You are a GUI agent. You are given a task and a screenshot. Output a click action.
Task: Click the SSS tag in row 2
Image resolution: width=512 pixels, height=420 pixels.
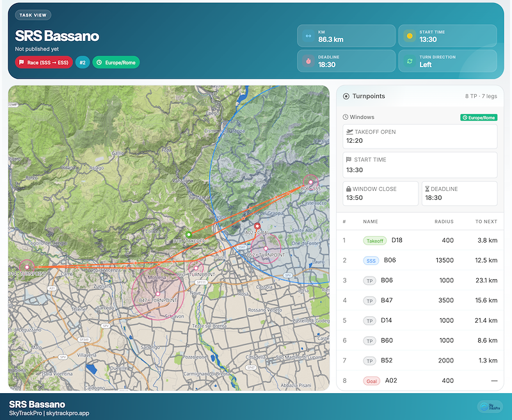point(371,261)
